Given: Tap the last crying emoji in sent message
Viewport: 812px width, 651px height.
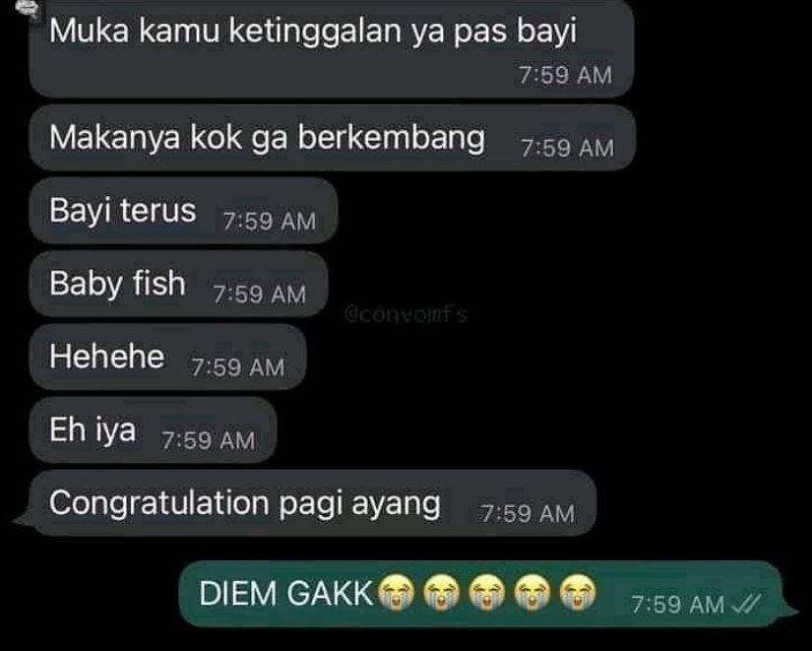Looking at the screenshot, I should click(x=578, y=592).
